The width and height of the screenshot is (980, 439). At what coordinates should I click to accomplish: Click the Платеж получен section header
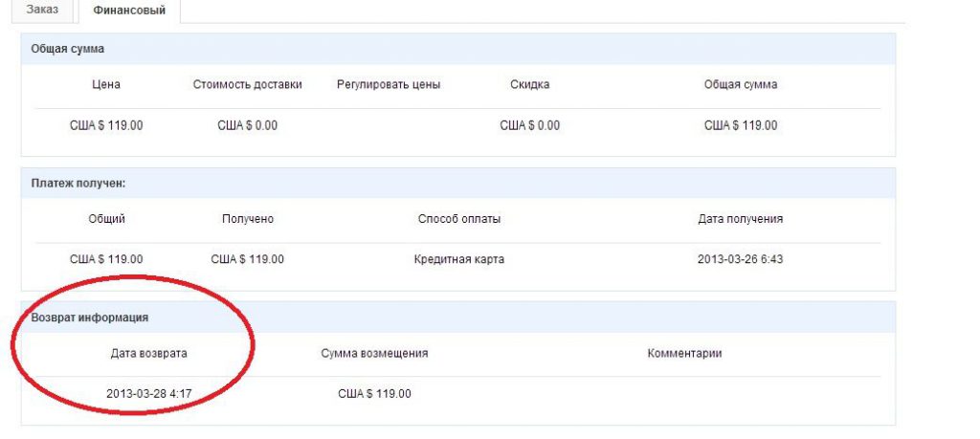(x=458, y=184)
